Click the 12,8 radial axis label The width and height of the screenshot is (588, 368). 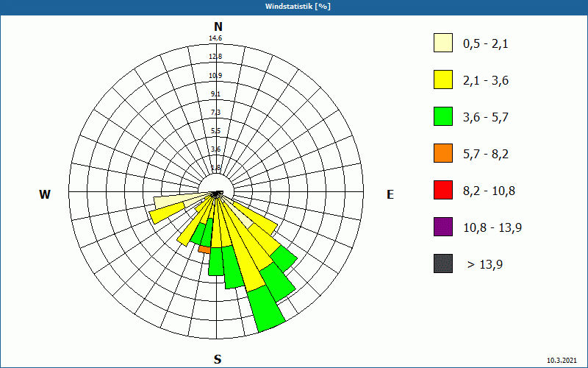tap(215, 57)
